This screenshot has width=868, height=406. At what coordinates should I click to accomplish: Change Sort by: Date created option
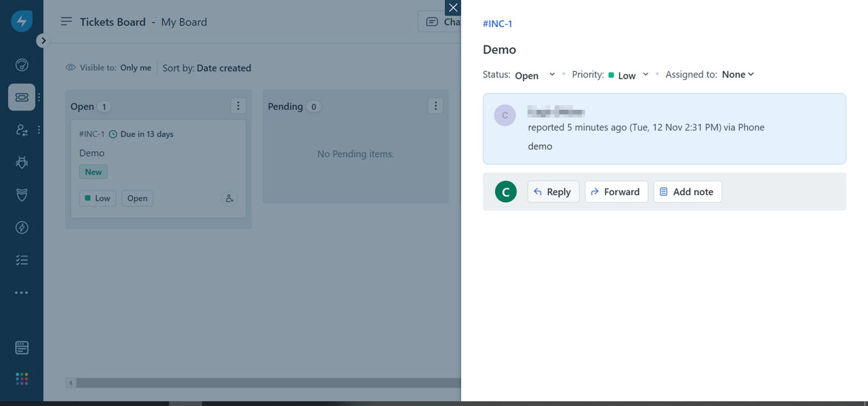point(207,68)
